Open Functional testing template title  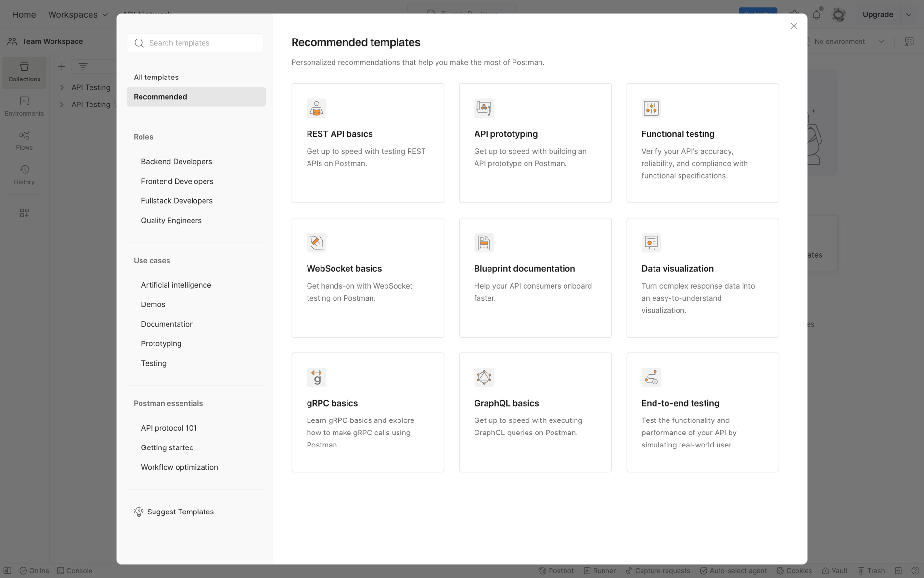click(x=678, y=134)
